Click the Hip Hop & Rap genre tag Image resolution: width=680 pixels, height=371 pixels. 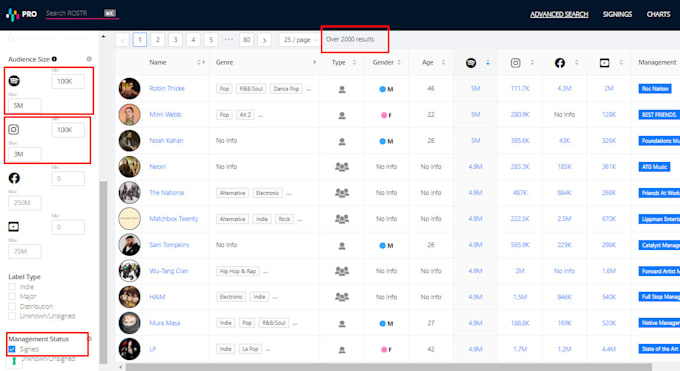(x=238, y=271)
